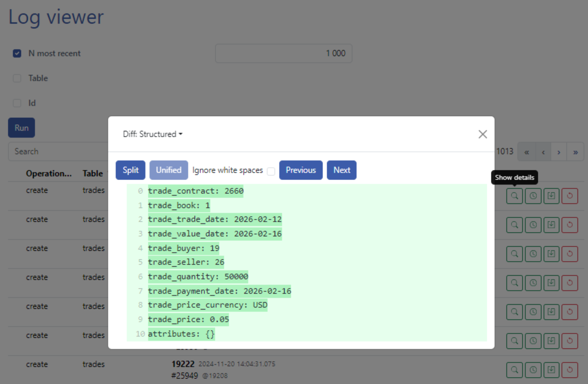This screenshot has height=384, width=588.
Task: Close the diff dialog with the X
Action: click(x=482, y=134)
